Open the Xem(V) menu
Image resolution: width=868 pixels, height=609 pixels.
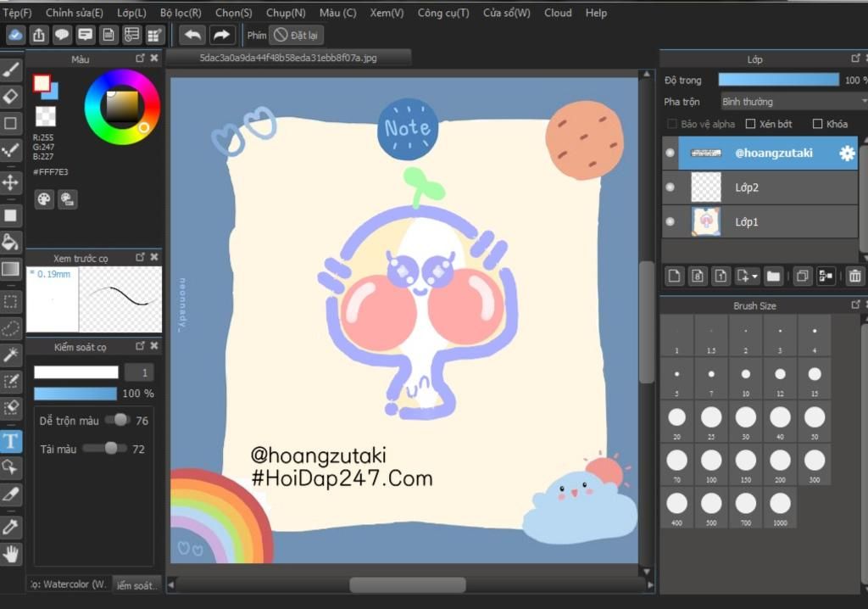[x=387, y=13]
